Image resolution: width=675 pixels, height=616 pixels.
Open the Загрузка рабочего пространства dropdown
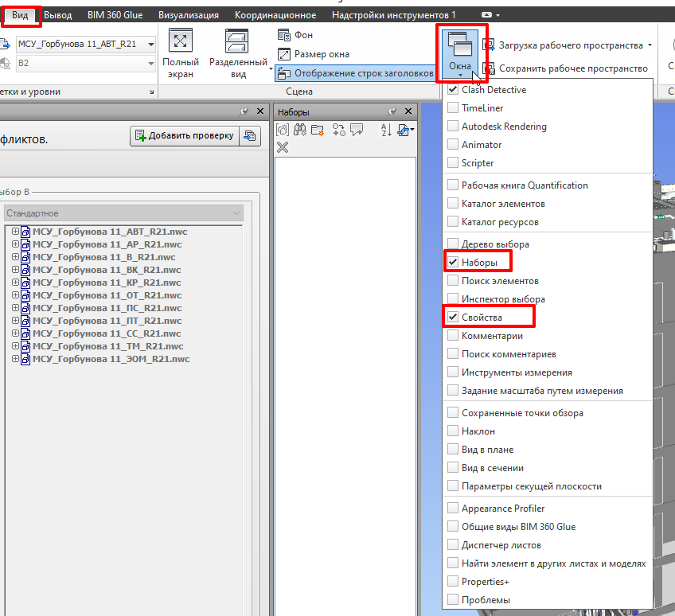point(650,45)
